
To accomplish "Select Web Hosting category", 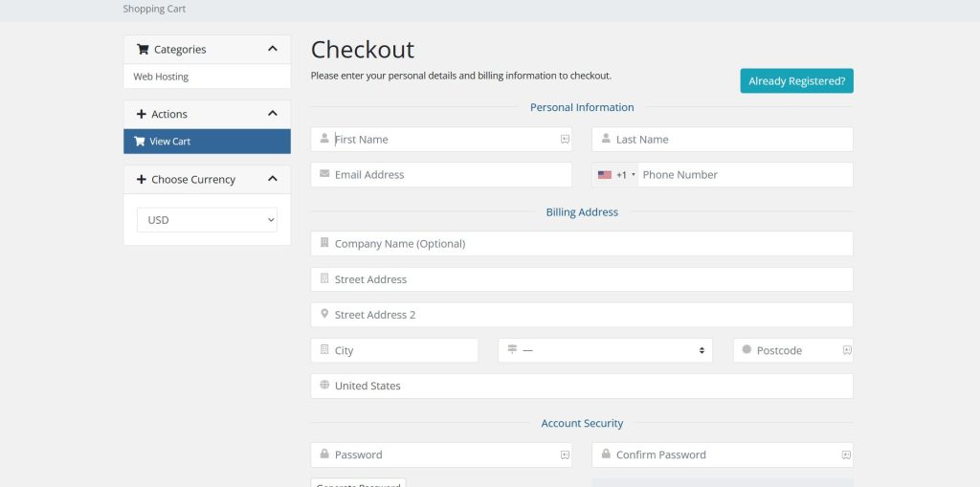I will click(161, 77).
